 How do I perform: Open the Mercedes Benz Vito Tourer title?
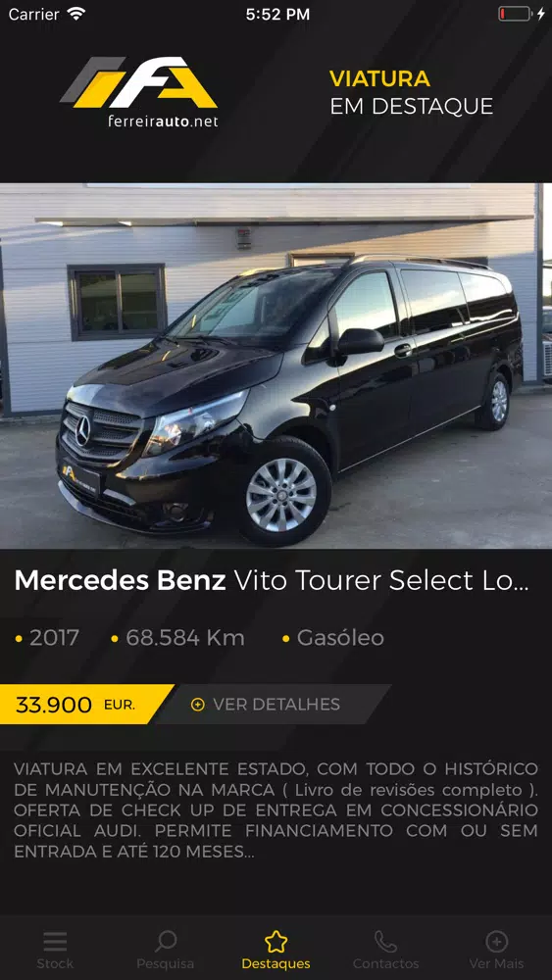[272, 580]
